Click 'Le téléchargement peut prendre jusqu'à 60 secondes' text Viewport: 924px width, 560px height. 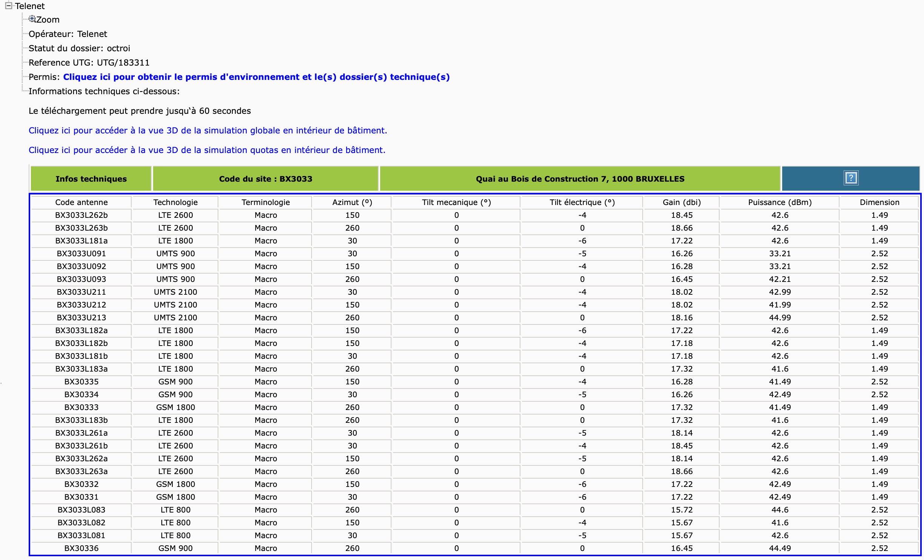coord(140,111)
